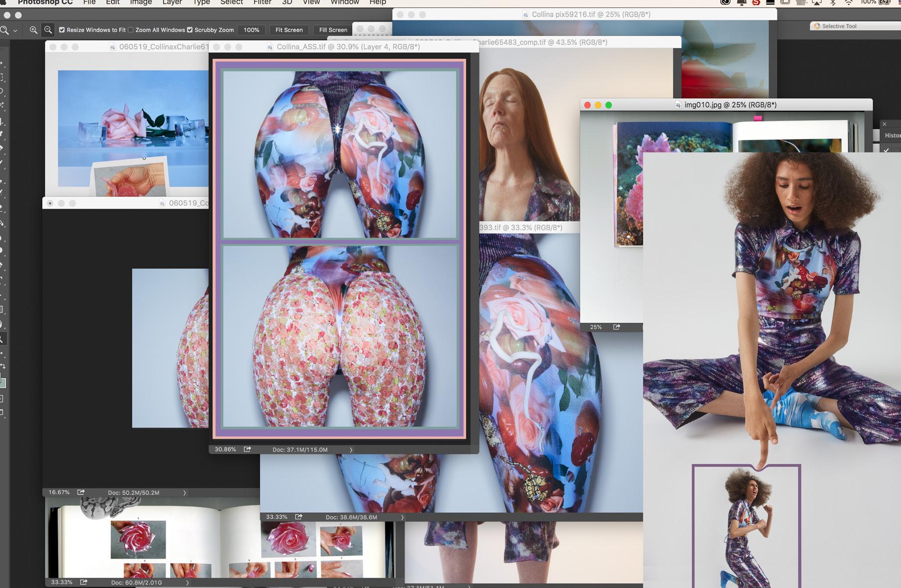901x588 pixels.
Task: Open the Select menu
Action: pos(232,2)
